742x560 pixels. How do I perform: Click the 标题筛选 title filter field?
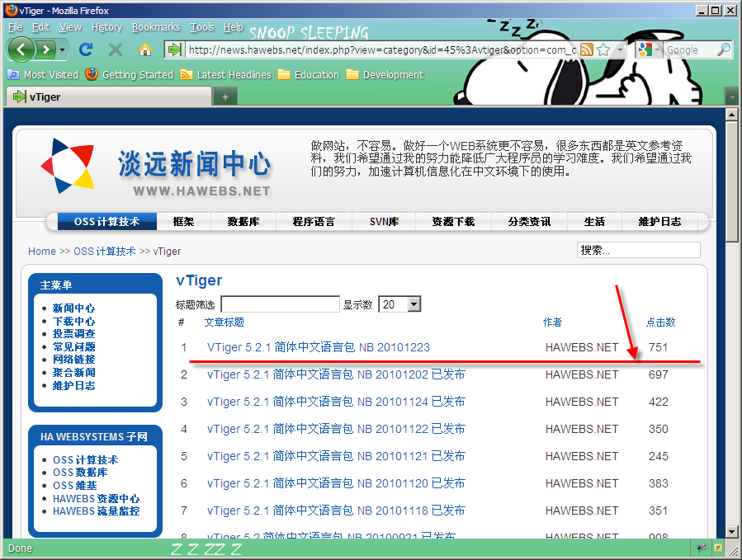[280, 304]
